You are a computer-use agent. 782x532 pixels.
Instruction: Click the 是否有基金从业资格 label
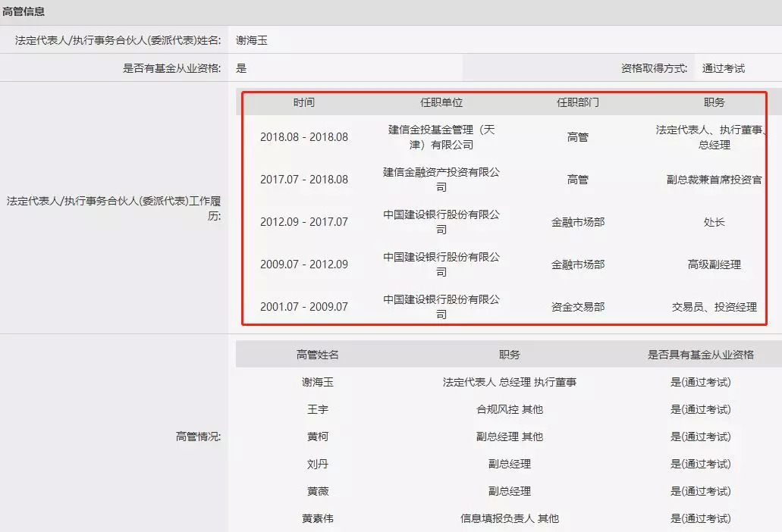[x=171, y=68]
